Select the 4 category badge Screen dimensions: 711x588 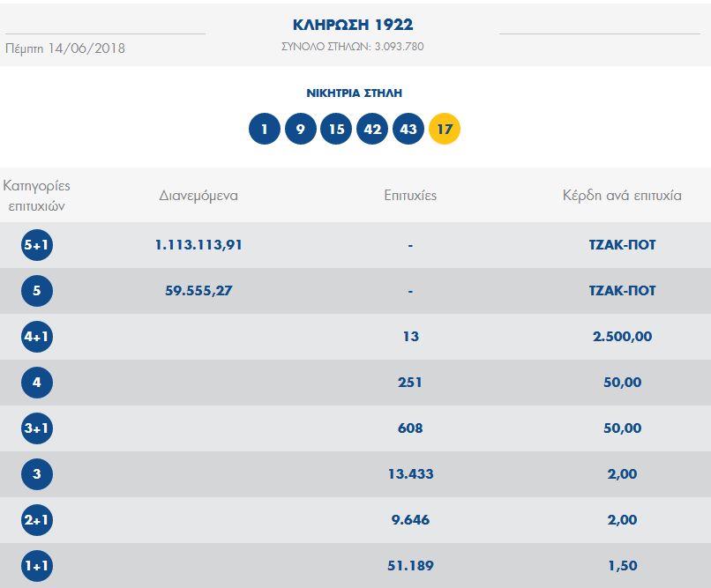[37, 383]
